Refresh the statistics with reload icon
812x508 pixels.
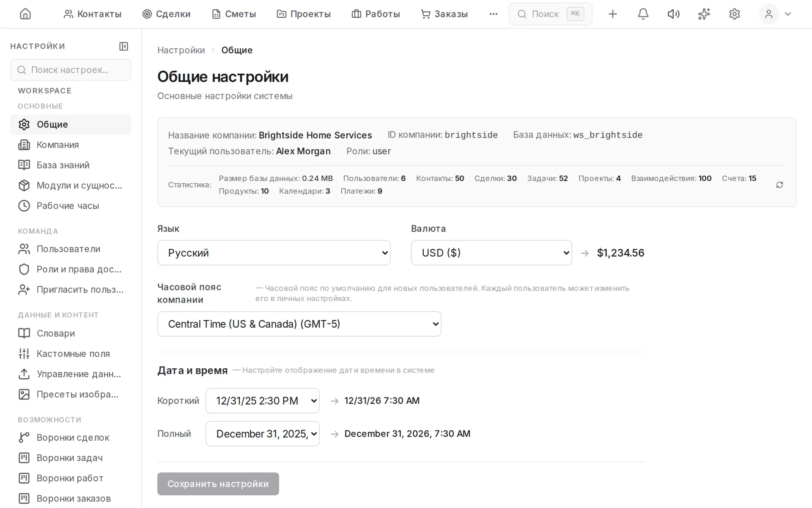point(779,185)
